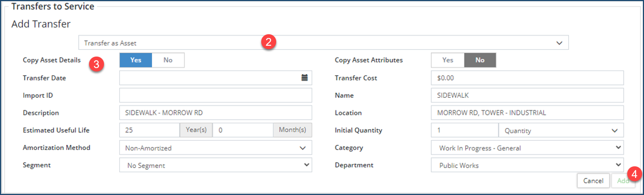The height and width of the screenshot is (195, 644).
Task: Focus the Description field
Action: coord(215,113)
